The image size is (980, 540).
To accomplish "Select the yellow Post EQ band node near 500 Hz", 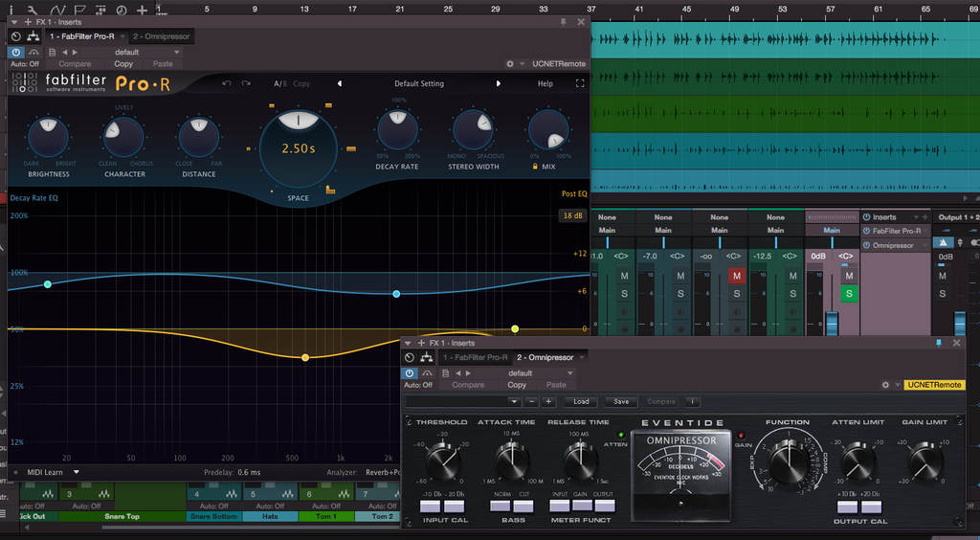I will click(x=305, y=357).
